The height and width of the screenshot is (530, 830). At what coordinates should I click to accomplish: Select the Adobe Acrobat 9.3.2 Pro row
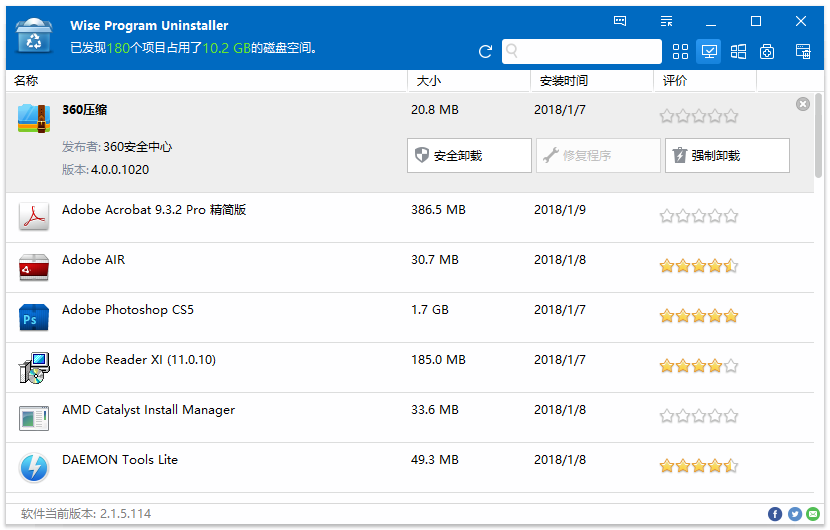pos(410,218)
